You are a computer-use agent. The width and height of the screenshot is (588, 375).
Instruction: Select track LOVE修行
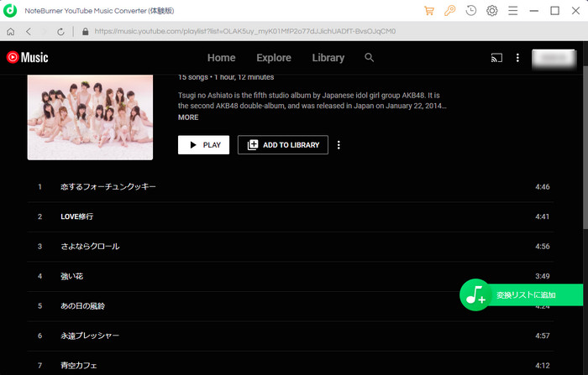tap(77, 216)
